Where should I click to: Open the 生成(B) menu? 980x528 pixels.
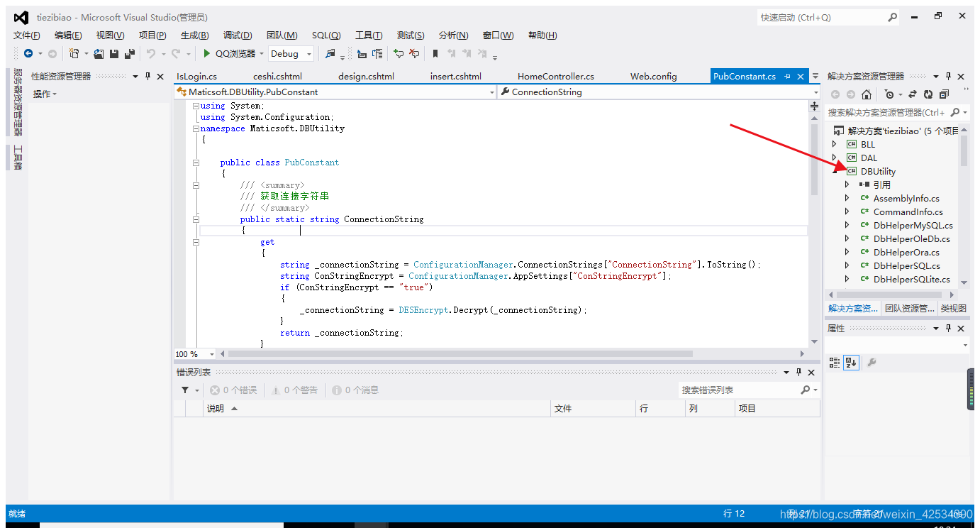tap(194, 35)
